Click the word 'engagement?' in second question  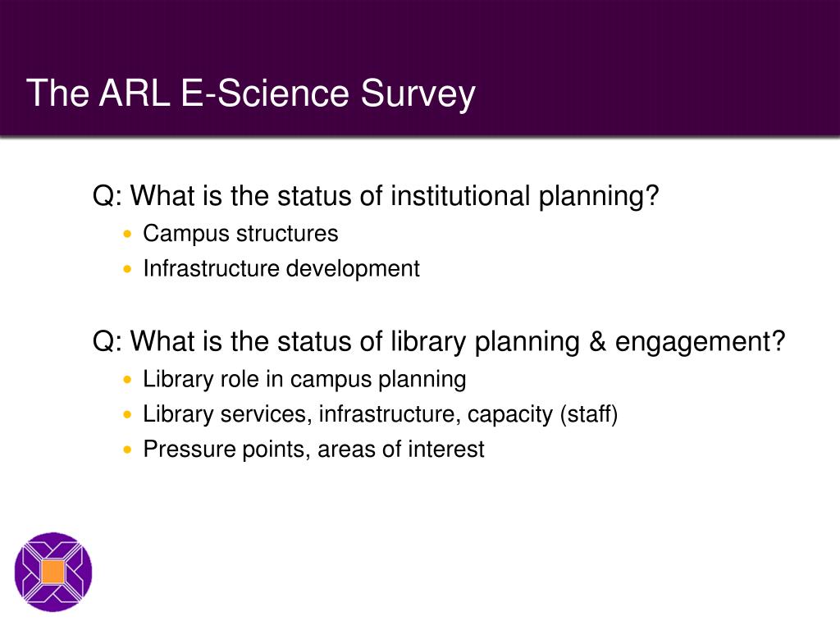coord(701,342)
